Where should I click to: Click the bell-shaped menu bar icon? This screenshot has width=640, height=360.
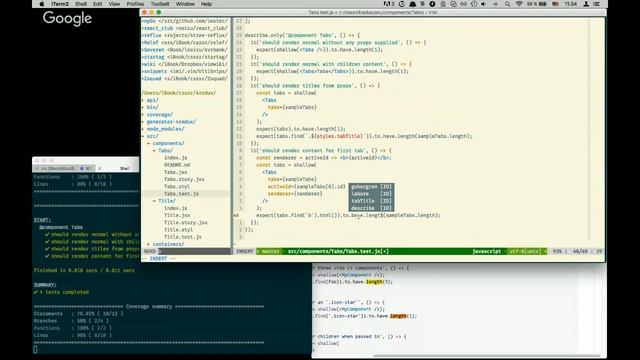[412, 4]
